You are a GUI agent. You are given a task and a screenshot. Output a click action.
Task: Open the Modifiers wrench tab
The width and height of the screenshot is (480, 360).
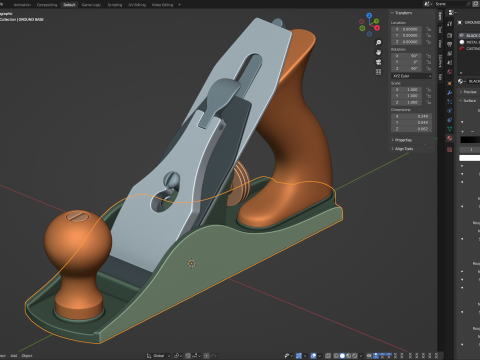click(x=450, y=93)
